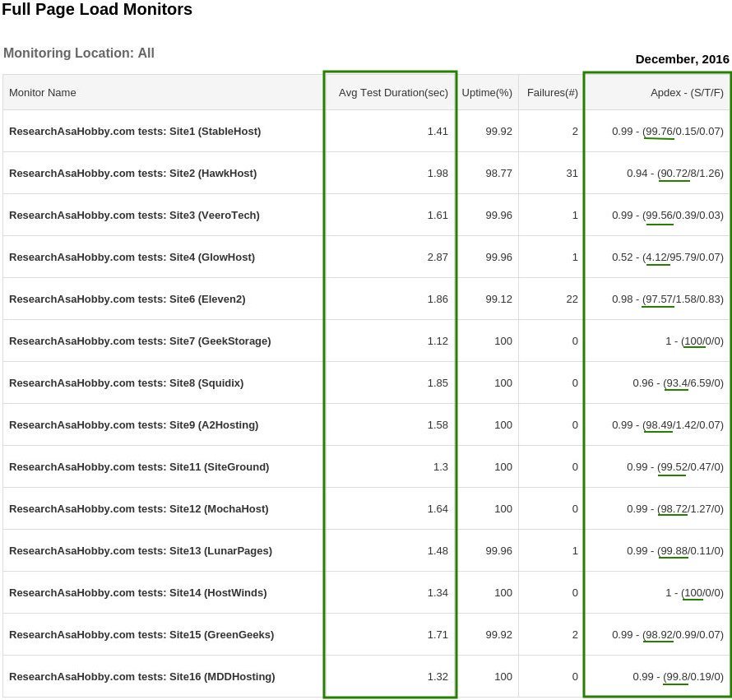Sort by Avg Test Duration(sec) column header
The height and width of the screenshot is (700, 732).
coord(392,92)
